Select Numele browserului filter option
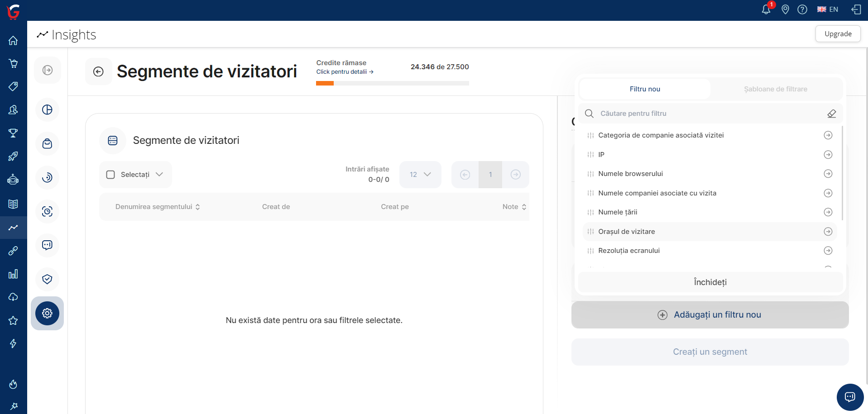This screenshot has width=868, height=414. [x=710, y=174]
